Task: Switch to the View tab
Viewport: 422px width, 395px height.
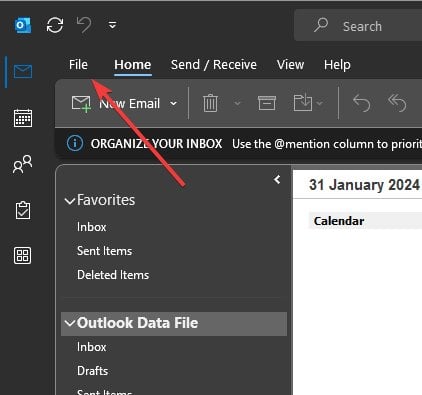Action: tap(290, 64)
